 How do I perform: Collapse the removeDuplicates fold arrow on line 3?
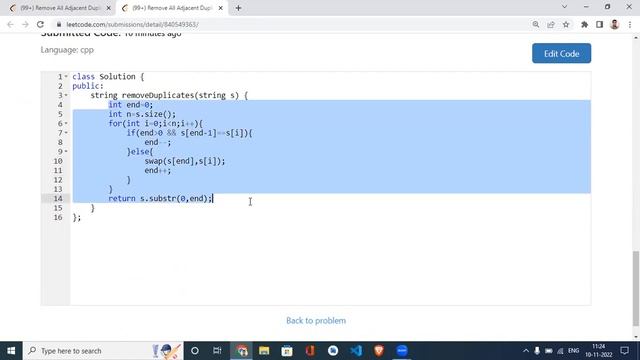pyautogui.click(x=66, y=95)
